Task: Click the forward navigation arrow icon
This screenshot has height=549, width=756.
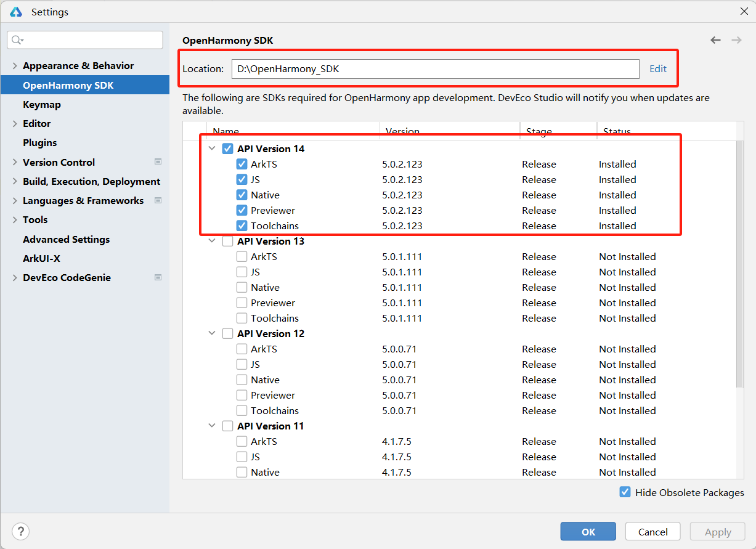Action: 736,40
